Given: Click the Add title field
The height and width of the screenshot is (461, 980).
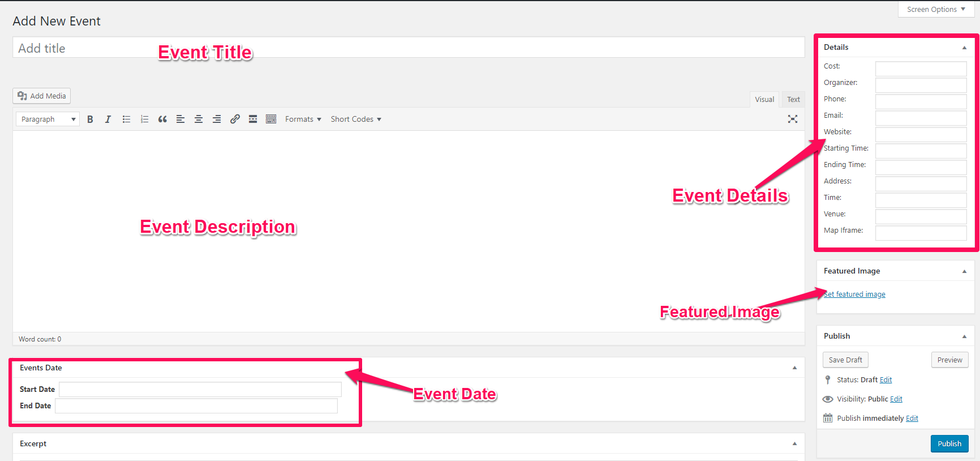Looking at the screenshot, I should pyautogui.click(x=409, y=48).
